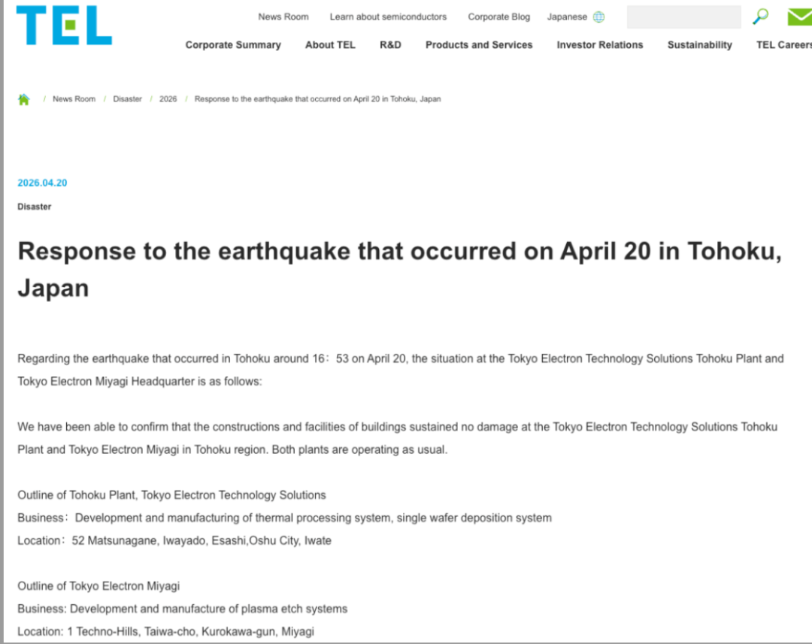Click the home breadcrumb icon
Image resolution: width=812 pixels, height=644 pixels.
(24, 99)
